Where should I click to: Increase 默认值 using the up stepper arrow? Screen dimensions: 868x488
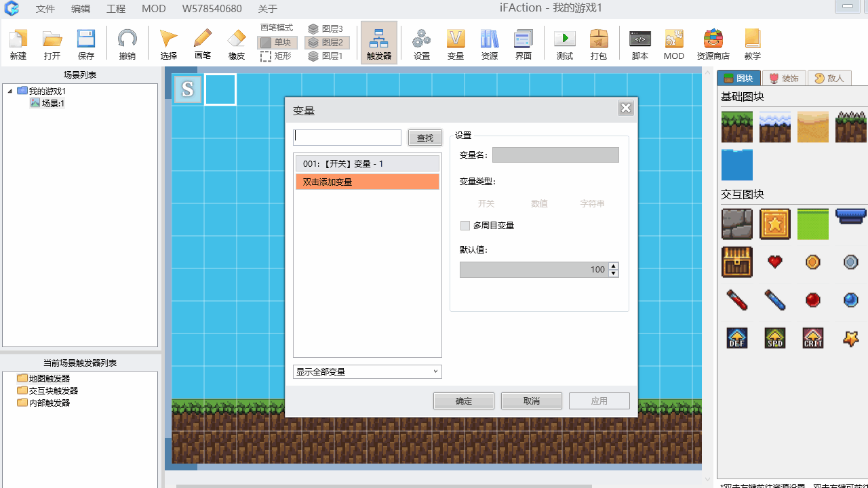pos(614,266)
